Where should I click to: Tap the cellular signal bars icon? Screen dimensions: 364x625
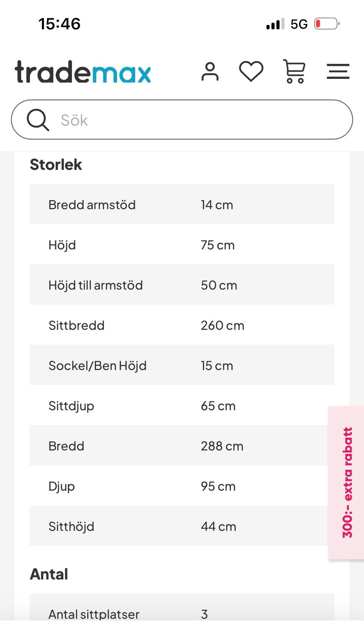click(x=276, y=24)
